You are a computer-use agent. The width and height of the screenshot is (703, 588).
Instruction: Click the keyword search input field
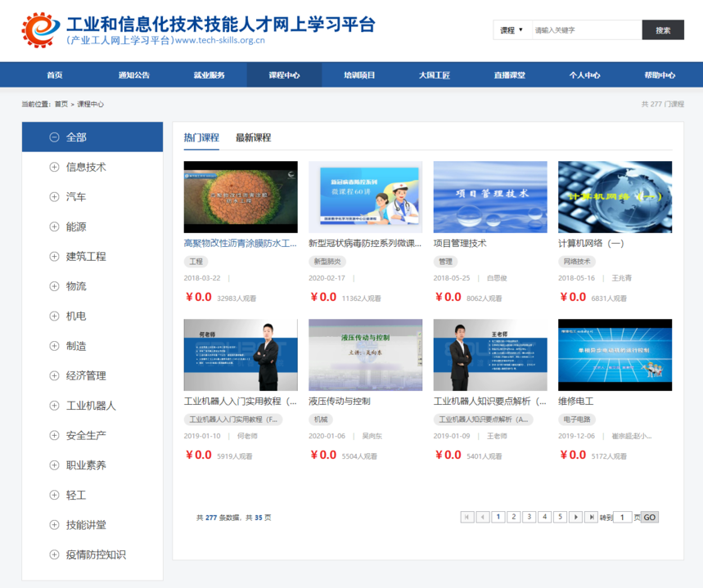[587, 30]
